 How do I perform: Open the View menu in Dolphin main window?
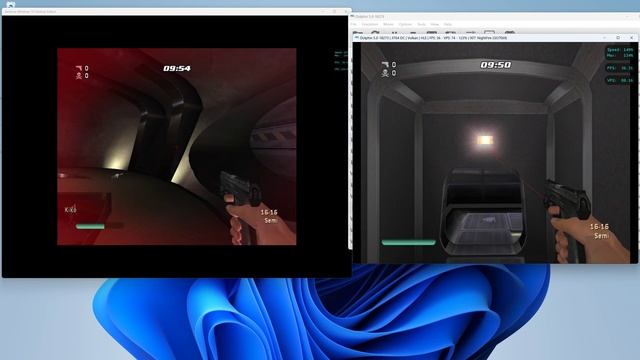point(435,24)
